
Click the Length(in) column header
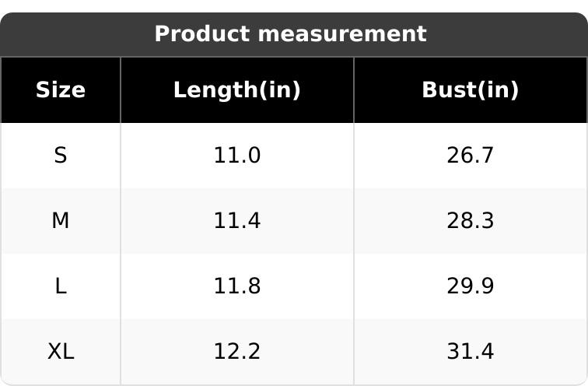click(x=236, y=90)
